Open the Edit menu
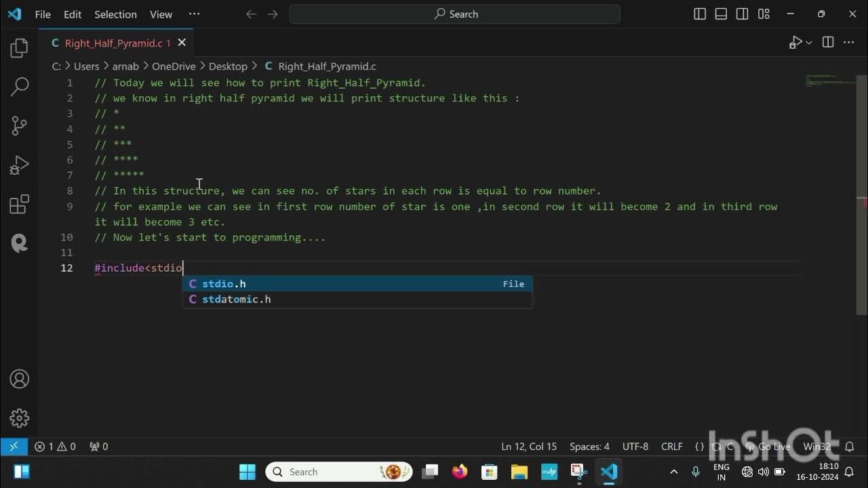Viewport: 868px width, 488px height. pyautogui.click(x=73, y=14)
